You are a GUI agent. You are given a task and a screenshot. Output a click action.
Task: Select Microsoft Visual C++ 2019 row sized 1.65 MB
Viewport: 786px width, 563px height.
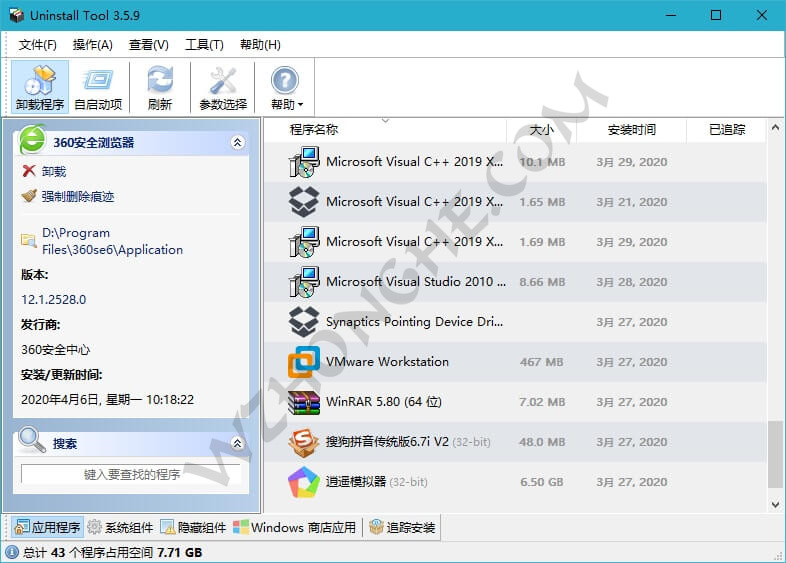(x=515, y=202)
